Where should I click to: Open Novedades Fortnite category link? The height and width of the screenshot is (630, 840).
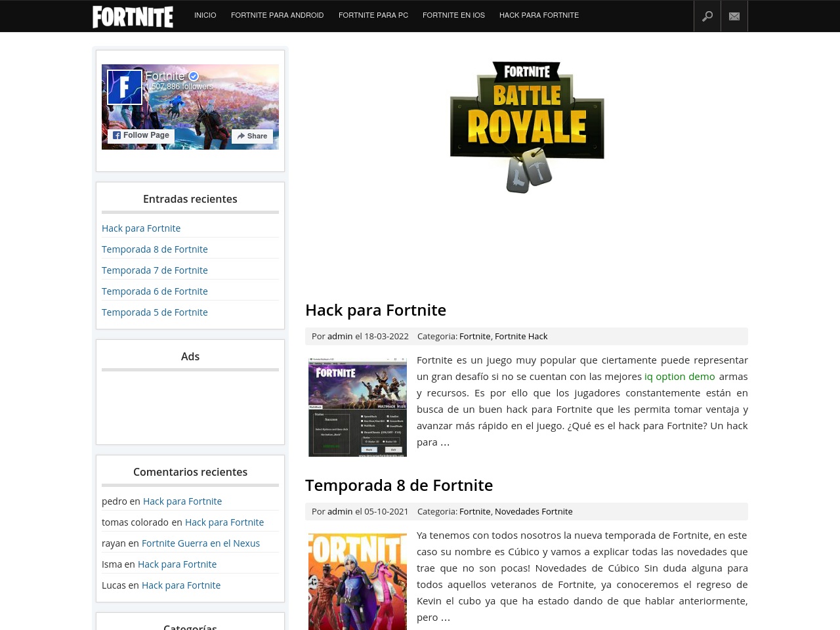(x=534, y=511)
